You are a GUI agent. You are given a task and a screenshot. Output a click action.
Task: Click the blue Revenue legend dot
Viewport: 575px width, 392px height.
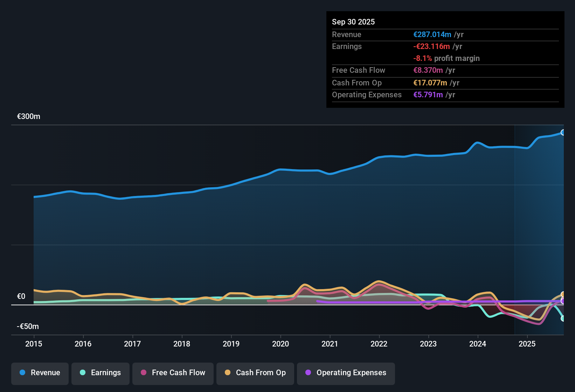coord(22,373)
